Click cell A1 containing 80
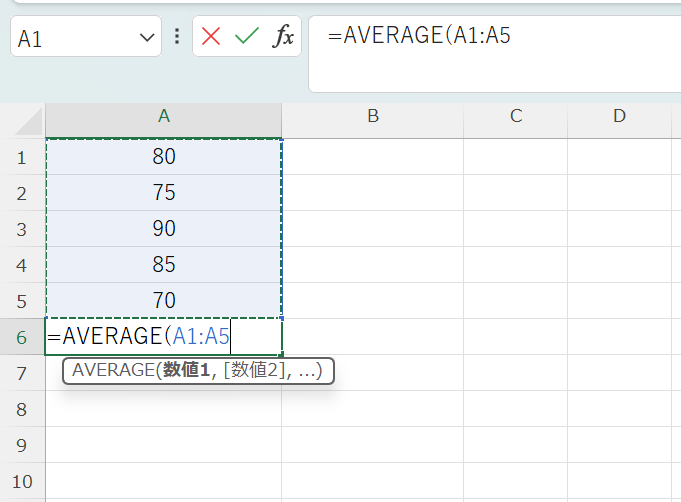 click(164, 157)
